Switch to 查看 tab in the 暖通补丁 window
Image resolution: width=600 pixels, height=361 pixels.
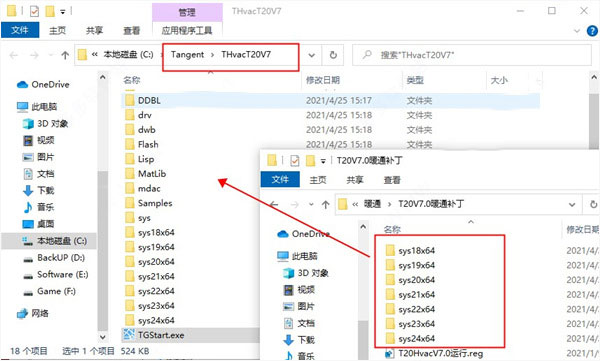point(392,180)
